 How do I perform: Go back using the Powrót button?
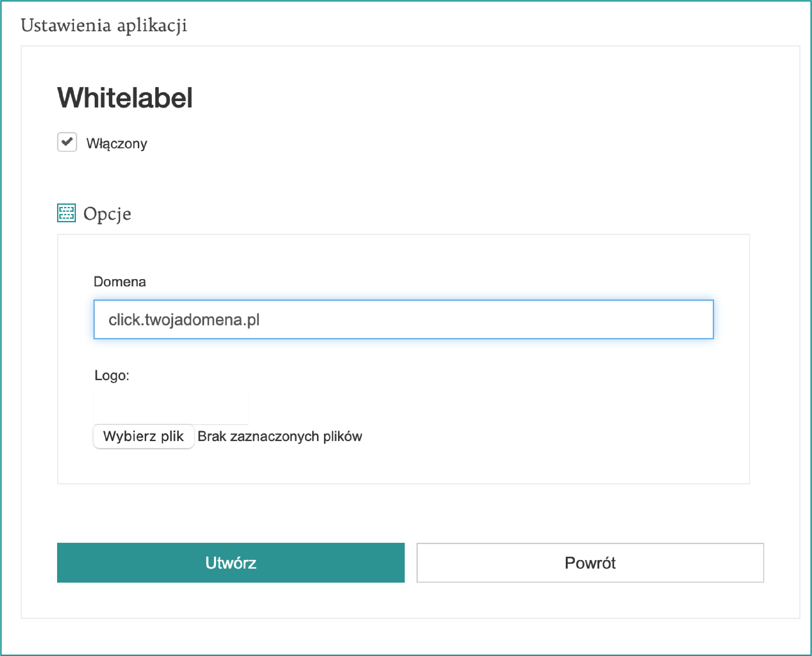point(590,563)
